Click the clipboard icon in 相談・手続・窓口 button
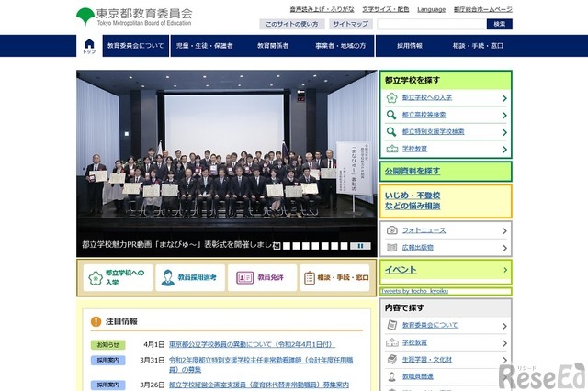This screenshot has width=588, height=391. click(310, 278)
